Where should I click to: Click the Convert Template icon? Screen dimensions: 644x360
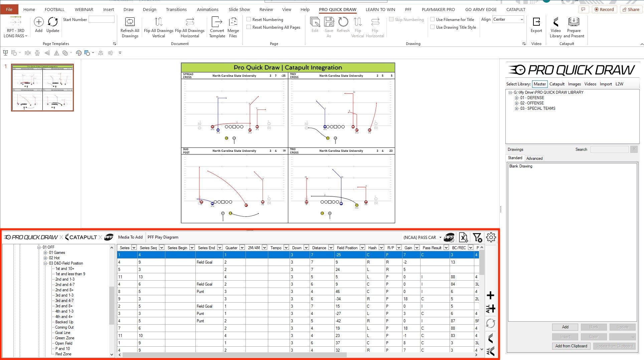click(217, 22)
